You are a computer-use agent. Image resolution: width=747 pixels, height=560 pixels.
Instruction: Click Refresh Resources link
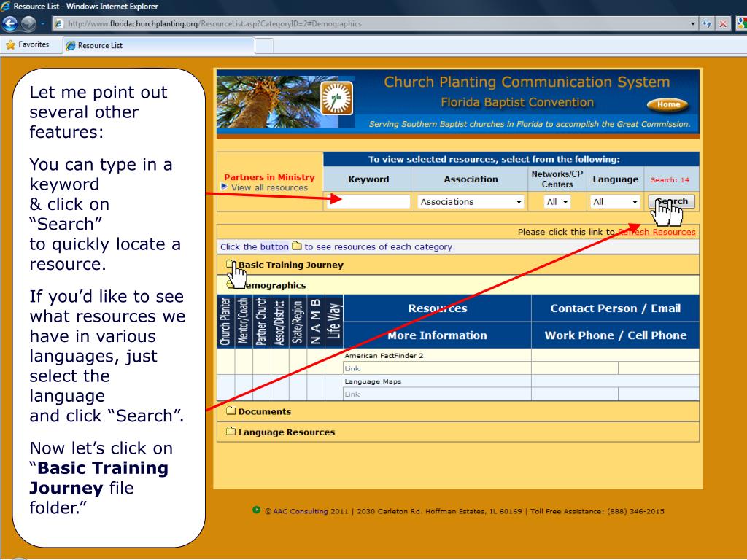pos(657,232)
